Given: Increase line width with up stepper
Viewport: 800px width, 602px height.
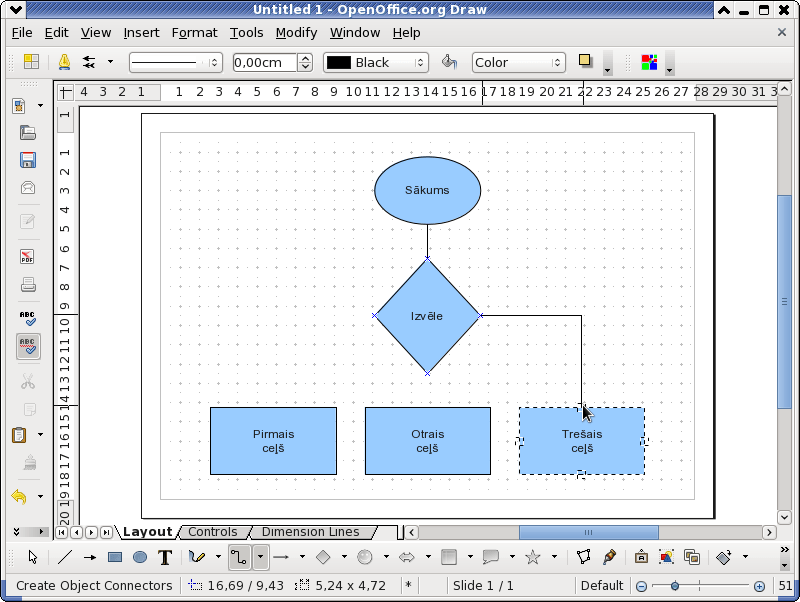Looking at the screenshot, I should pyautogui.click(x=305, y=58).
